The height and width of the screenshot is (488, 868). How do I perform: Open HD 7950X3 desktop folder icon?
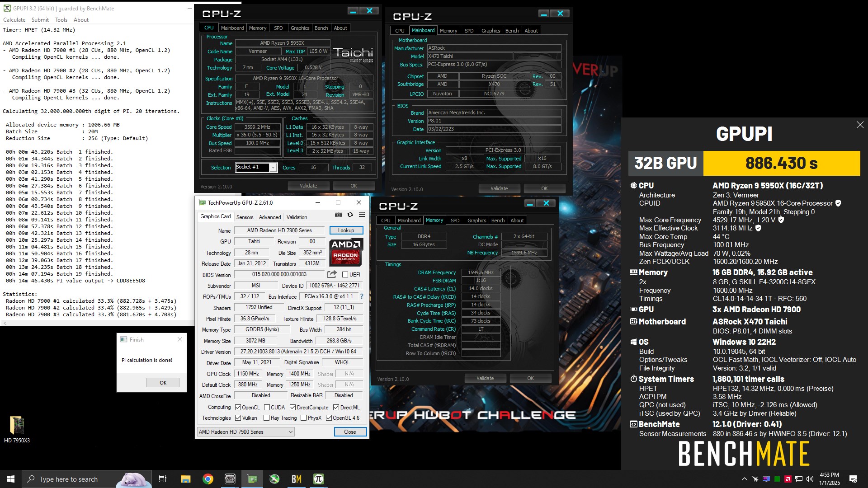17,429
